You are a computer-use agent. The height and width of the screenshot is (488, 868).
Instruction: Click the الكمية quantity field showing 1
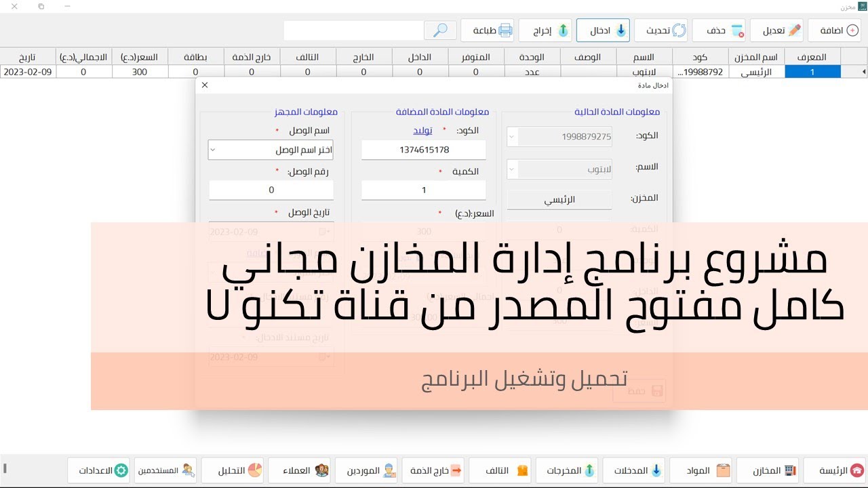click(x=424, y=190)
